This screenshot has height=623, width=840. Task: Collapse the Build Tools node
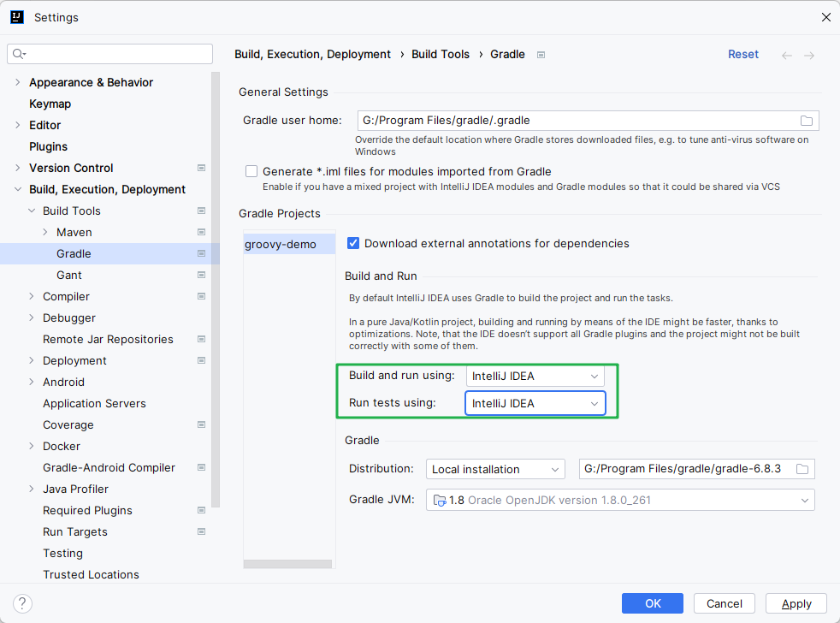32,211
